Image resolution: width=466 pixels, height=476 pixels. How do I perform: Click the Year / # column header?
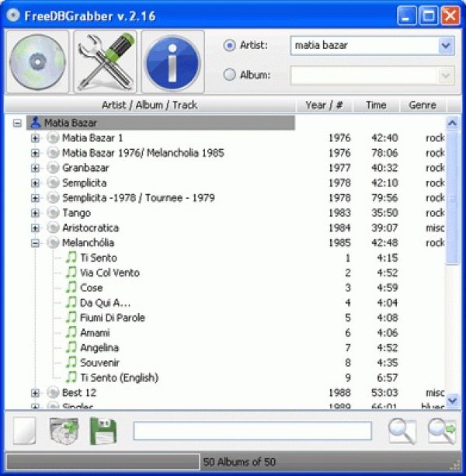click(324, 105)
